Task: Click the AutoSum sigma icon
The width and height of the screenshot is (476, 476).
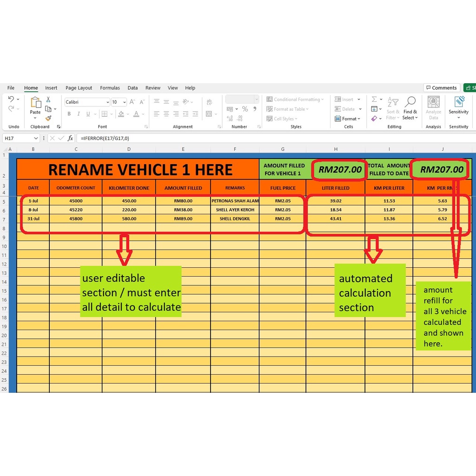Action: pyautogui.click(x=374, y=99)
